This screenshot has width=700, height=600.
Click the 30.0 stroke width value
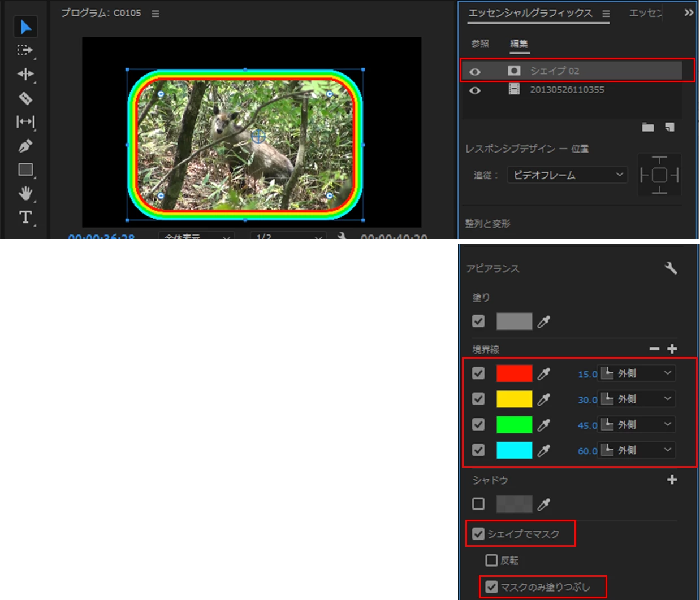click(x=587, y=399)
